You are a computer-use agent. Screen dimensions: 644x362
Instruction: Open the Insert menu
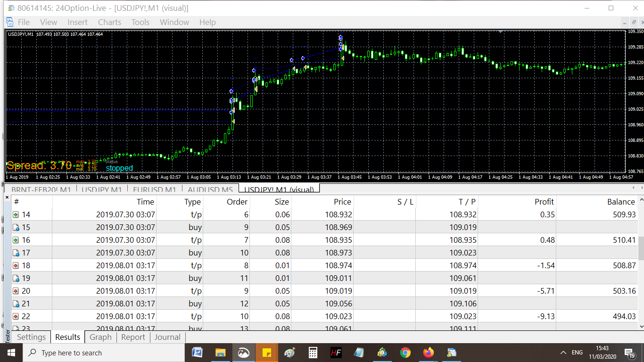77,22
